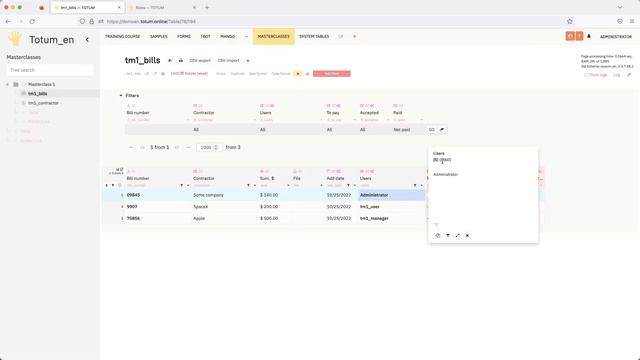
Task: Open the FORMS menu
Action: click(x=184, y=36)
